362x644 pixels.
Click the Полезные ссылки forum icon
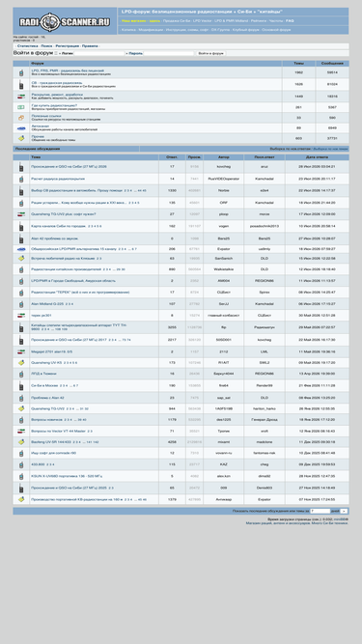pyautogui.click(x=21, y=118)
